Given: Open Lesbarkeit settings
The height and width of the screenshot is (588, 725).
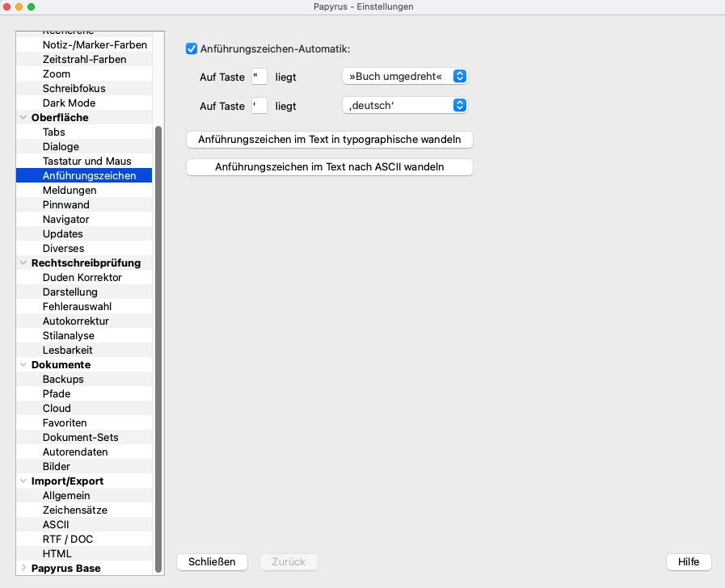Looking at the screenshot, I should coord(84,350).
